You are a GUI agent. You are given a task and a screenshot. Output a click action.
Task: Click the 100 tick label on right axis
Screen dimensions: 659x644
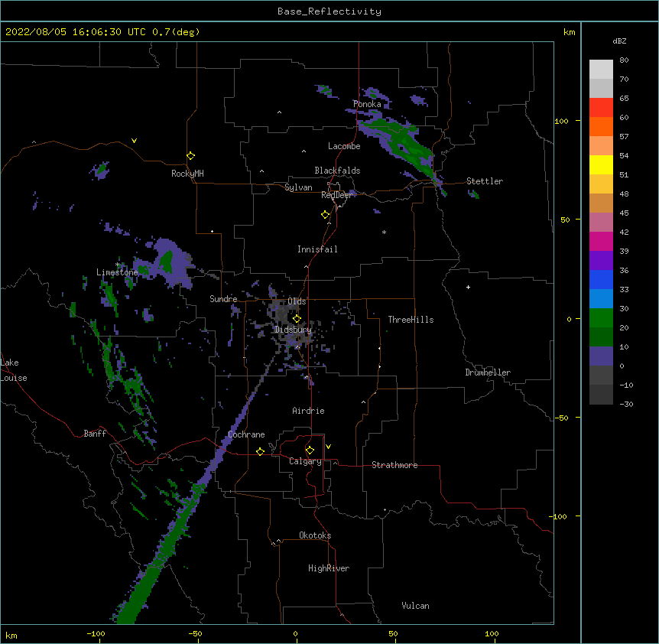click(x=561, y=121)
